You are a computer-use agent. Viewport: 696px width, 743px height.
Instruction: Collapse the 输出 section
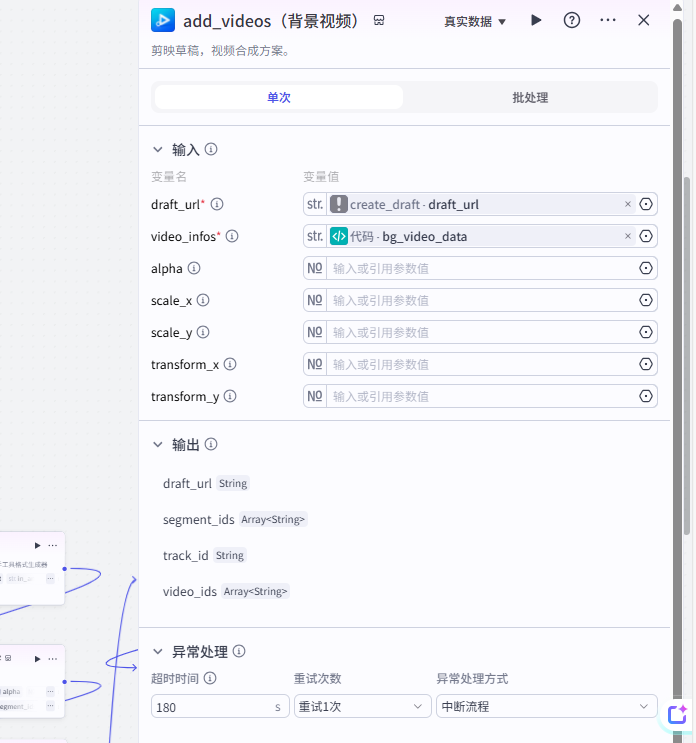pos(158,444)
